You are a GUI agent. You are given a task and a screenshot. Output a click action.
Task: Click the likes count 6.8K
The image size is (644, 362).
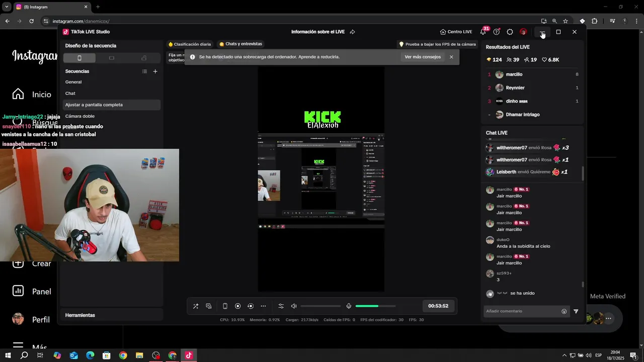[550, 60]
